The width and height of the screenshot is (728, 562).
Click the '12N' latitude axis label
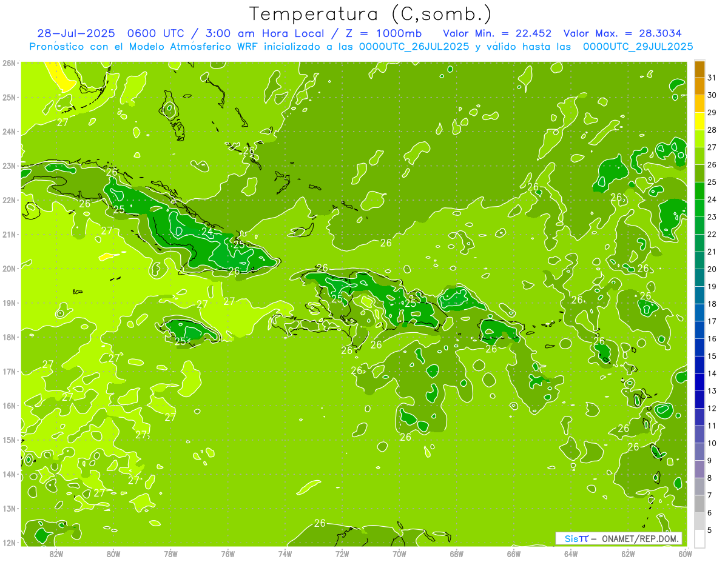pyautogui.click(x=9, y=543)
